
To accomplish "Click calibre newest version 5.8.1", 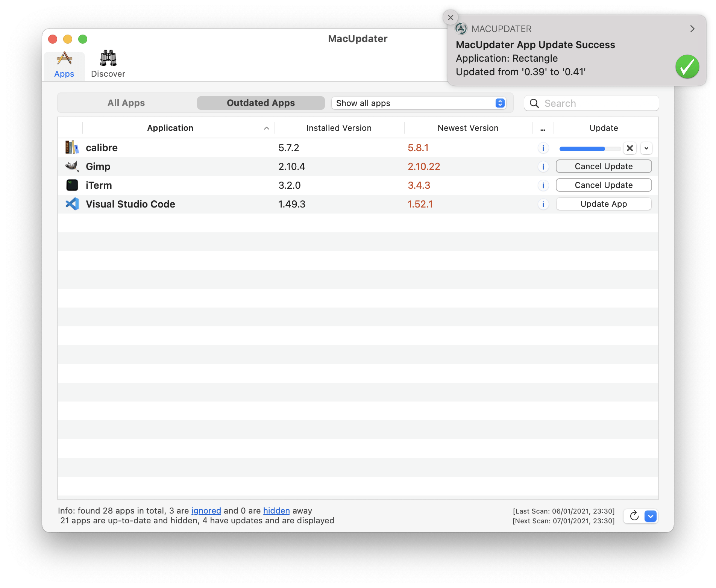I will pyautogui.click(x=418, y=148).
